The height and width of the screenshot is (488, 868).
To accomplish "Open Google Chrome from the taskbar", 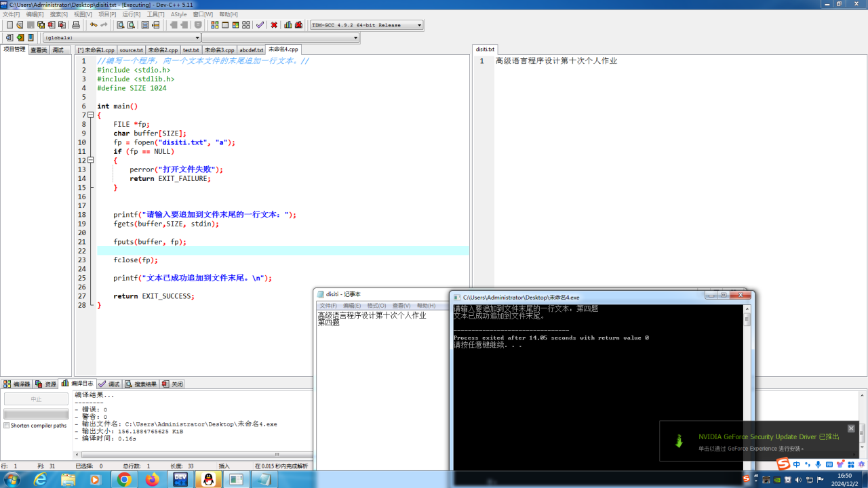I will (124, 479).
